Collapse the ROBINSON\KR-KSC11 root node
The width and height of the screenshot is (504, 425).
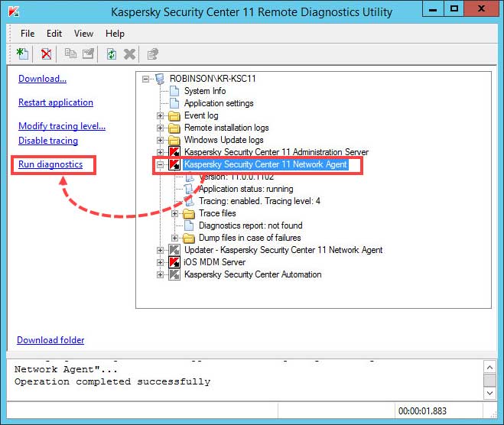click(x=145, y=79)
